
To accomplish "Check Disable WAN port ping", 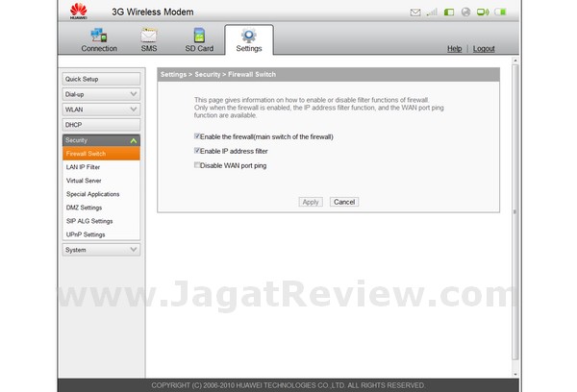I will [x=198, y=165].
